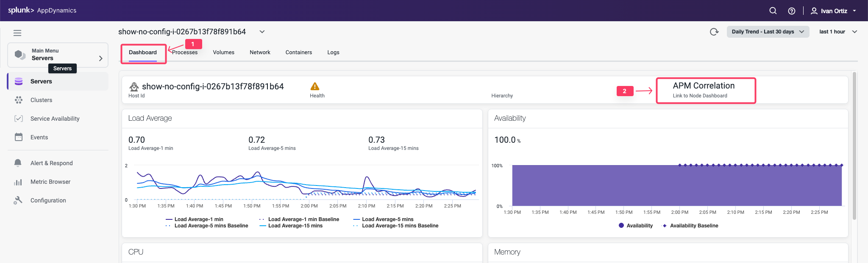
Task: Click the Clusters icon in sidebar
Action: (19, 100)
